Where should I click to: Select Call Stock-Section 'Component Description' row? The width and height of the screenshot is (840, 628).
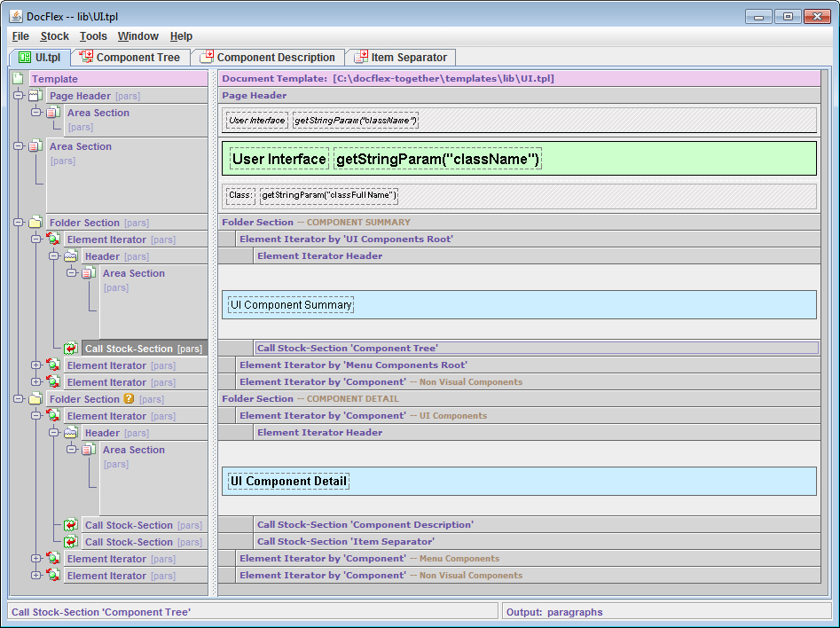(x=365, y=525)
